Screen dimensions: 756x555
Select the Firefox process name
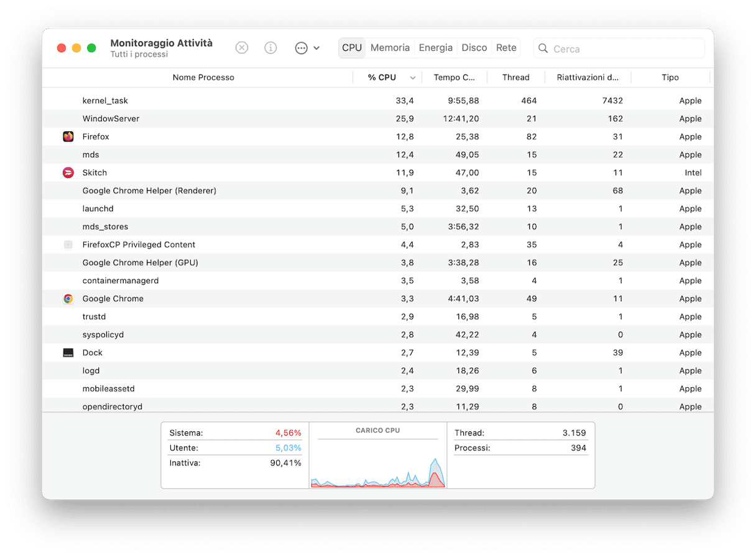(96, 137)
